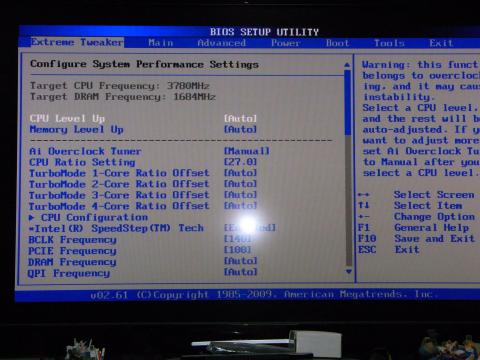Open the Advanced tab
This screenshot has width=480, height=360.
click(222, 43)
